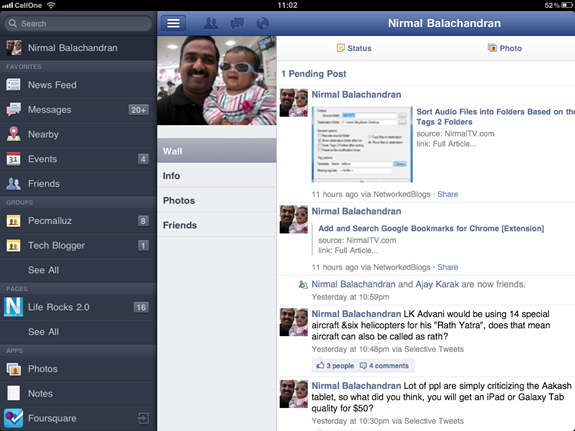575x431 pixels.
Task: Open the 1 Pending Post link
Action: click(314, 74)
